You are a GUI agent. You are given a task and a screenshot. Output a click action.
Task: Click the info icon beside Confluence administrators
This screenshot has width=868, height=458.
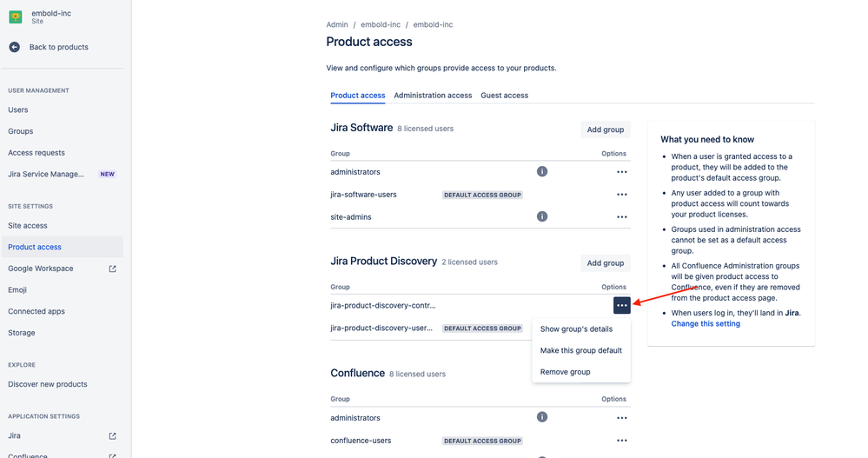542,418
